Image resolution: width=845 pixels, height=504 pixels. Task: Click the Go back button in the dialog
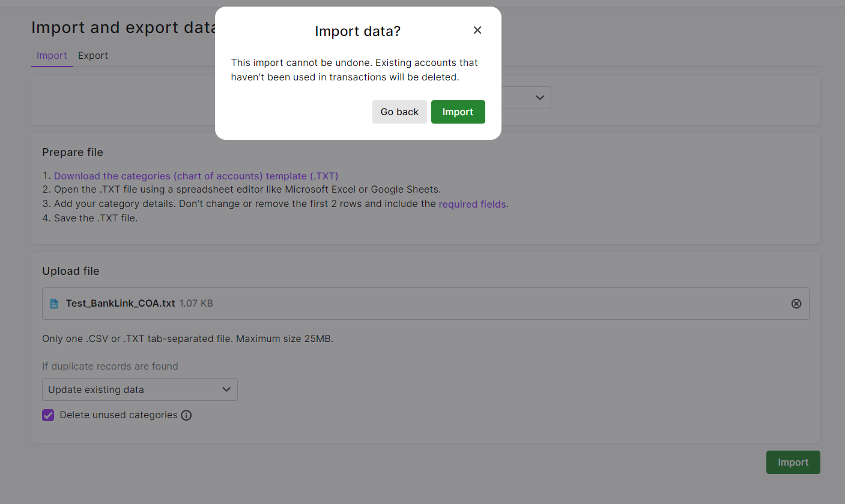click(399, 112)
